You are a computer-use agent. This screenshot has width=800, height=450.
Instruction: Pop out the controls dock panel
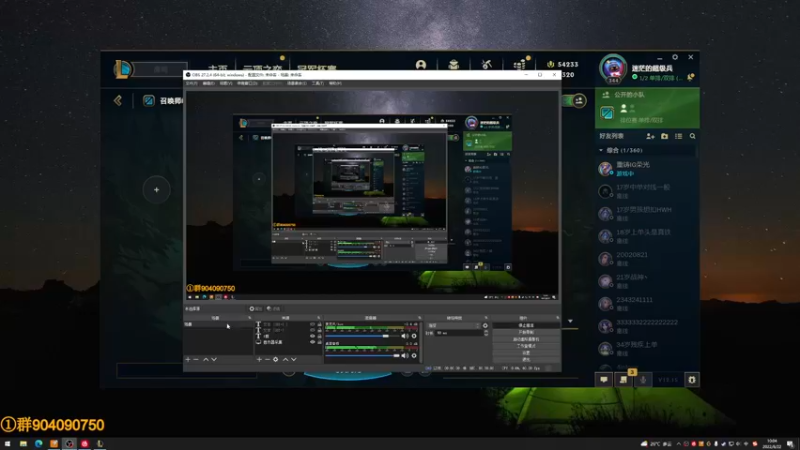pyautogui.click(x=558, y=318)
